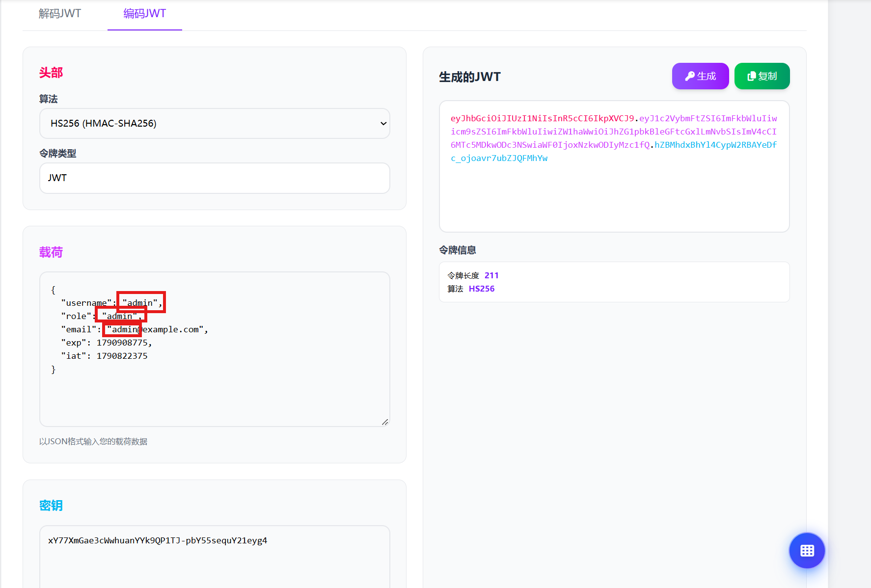Click the resize handle of the payload textarea

coord(385,422)
